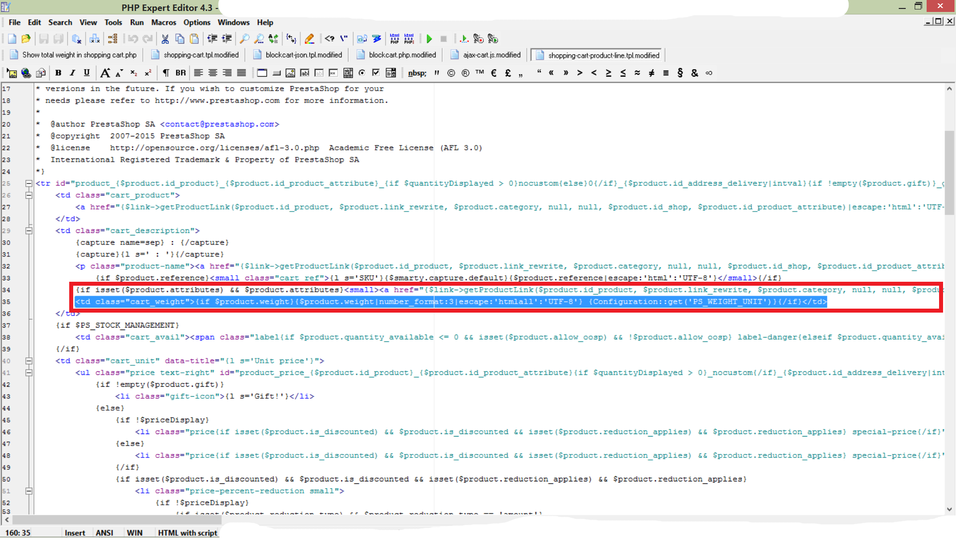The image size is (956, 560).
Task: Click the vertical scrollbar down arrow
Action: [949, 509]
